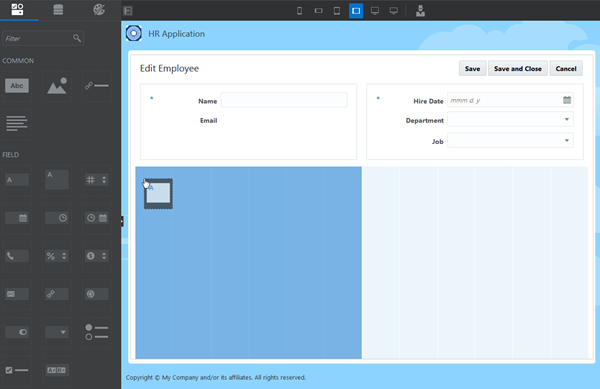Pick the Paragraph text component
The height and width of the screenshot is (389, 600).
point(17,123)
